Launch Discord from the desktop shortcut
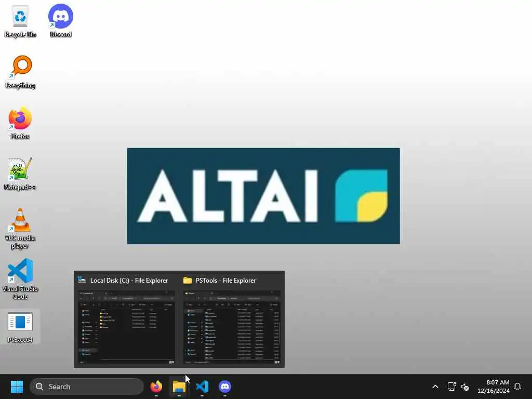Screen dimensions: 532x399 [60, 21]
